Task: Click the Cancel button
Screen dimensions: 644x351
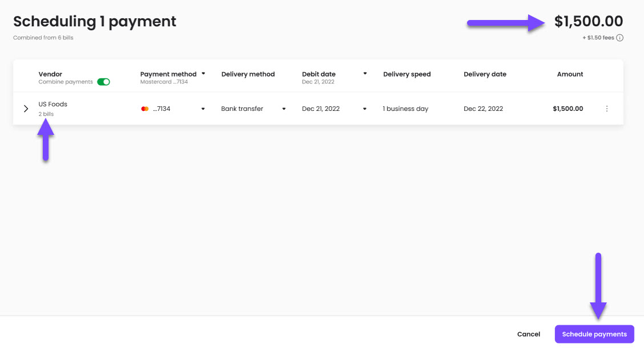Action: pyautogui.click(x=529, y=334)
